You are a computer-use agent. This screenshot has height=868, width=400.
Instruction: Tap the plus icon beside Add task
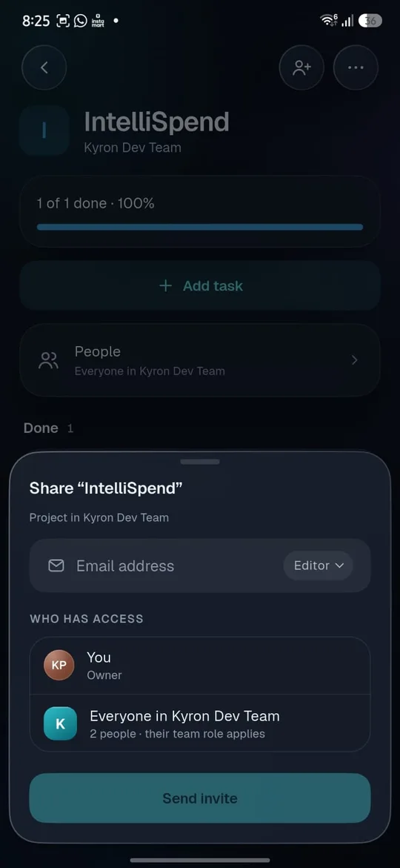[x=165, y=285]
